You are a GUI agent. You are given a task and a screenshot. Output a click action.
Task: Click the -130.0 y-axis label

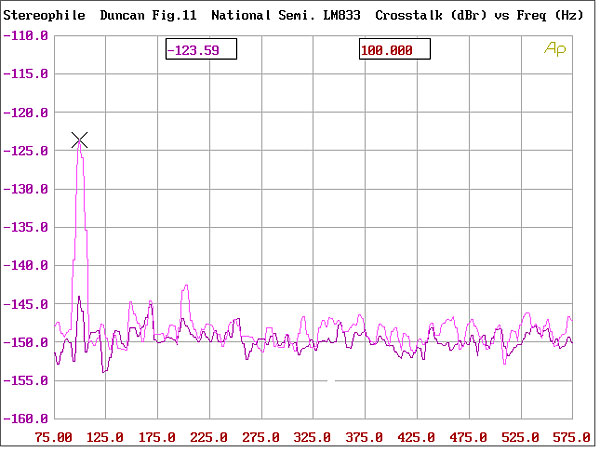(x=26, y=189)
